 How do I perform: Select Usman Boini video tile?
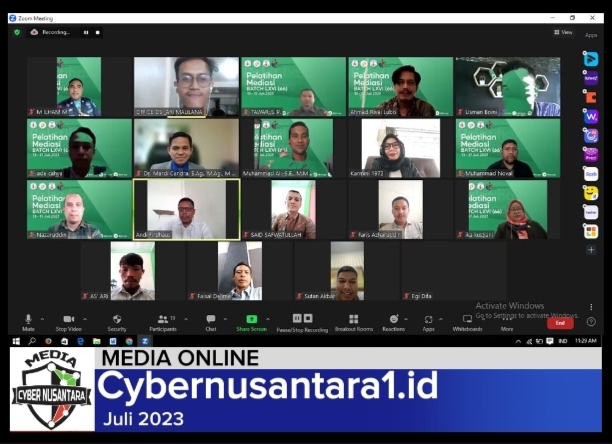coord(508,87)
